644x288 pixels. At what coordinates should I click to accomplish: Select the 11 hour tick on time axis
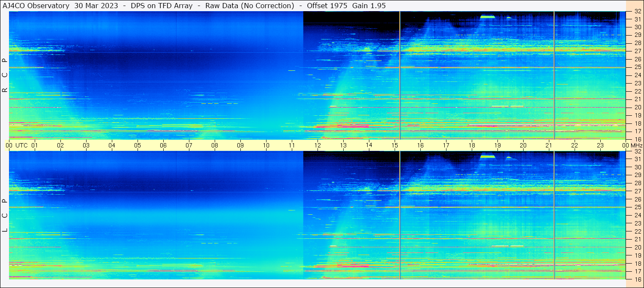point(292,145)
